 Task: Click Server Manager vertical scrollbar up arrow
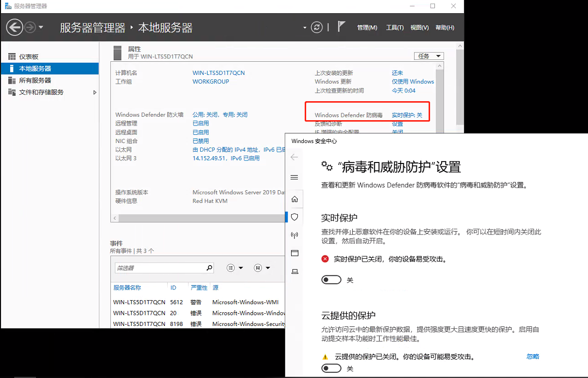click(x=460, y=45)
